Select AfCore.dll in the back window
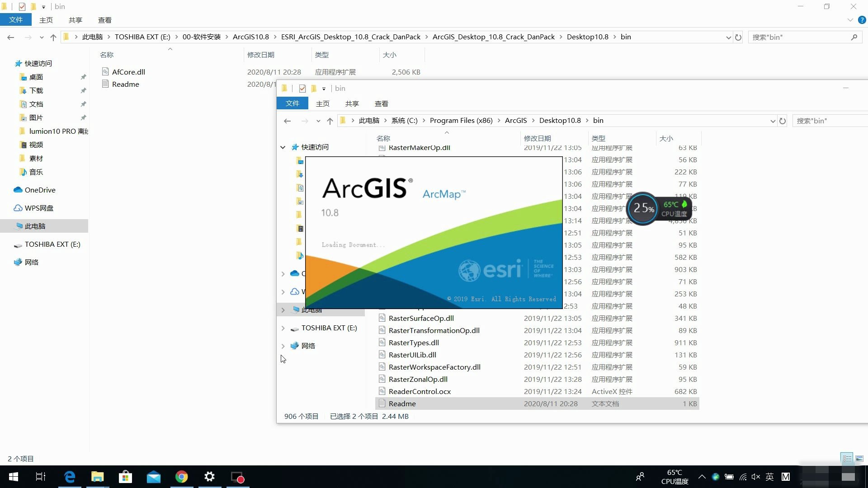This screenshot has height=488, width=868. (128, 72)
